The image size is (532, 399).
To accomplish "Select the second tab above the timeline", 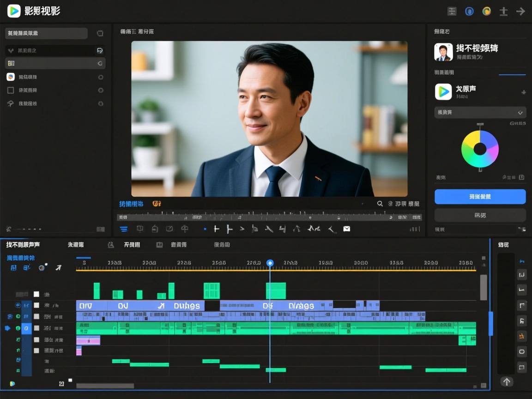I will (x=77, y=245).
